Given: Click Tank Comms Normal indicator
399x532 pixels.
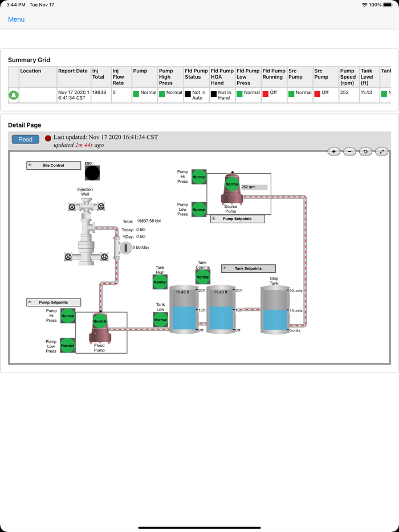Looking at the screenshot, I should [x=203, y=277].
